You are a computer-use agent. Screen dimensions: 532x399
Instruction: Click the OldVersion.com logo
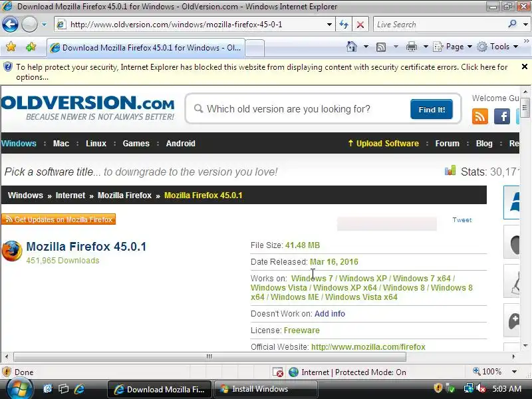pyautogui.click(x=88, y=108)
